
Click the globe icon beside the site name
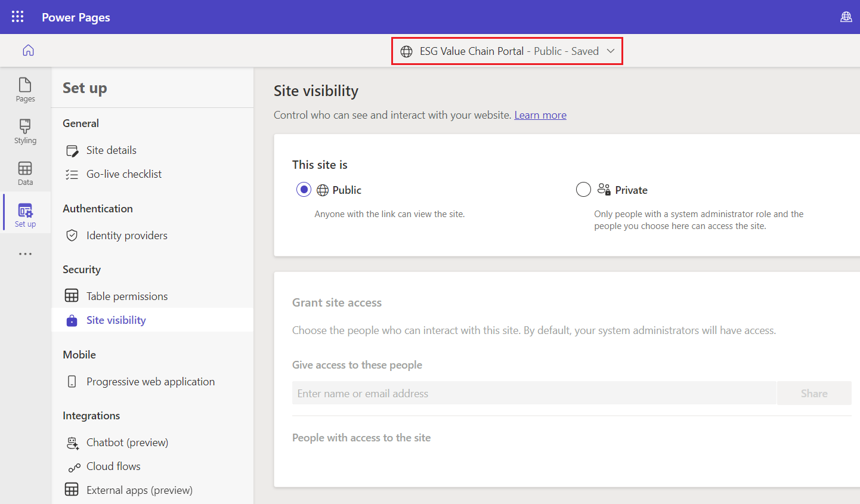coord(407,51)
